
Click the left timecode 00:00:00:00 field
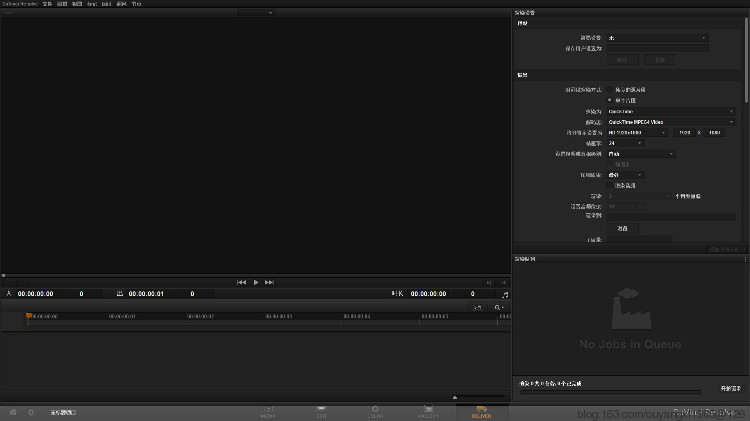click(x=35, y=294)
